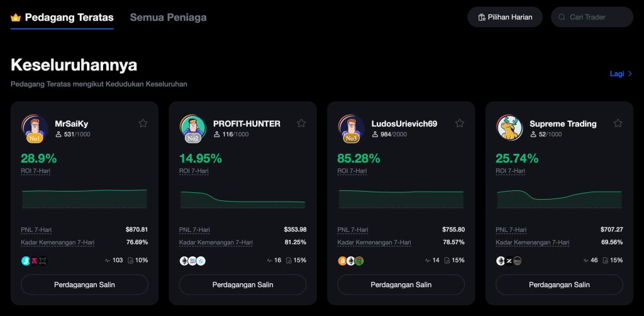Switch to the Semua Peniaga tab

point(168,17)
